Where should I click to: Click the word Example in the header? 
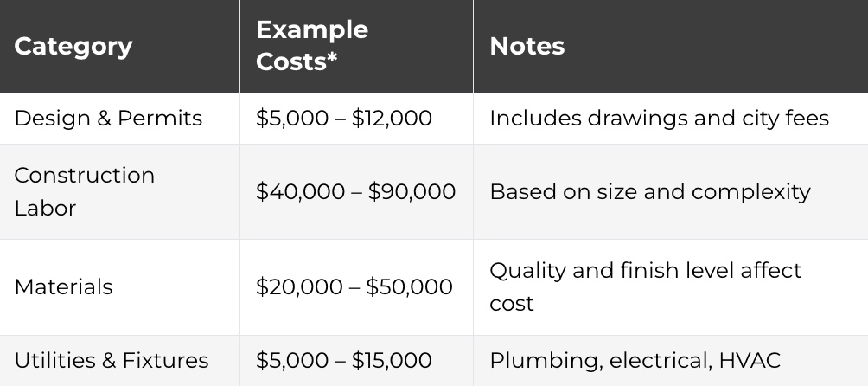click(312, 29)
